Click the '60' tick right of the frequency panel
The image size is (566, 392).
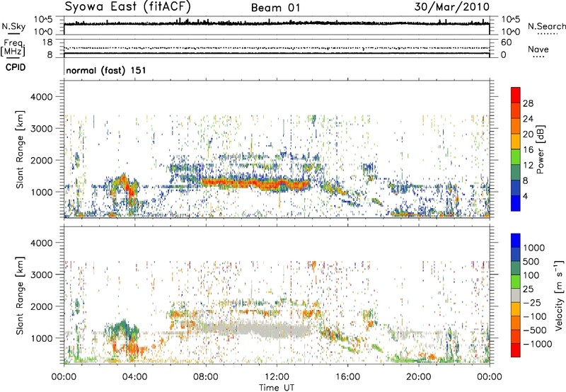[x=506, y=42]
